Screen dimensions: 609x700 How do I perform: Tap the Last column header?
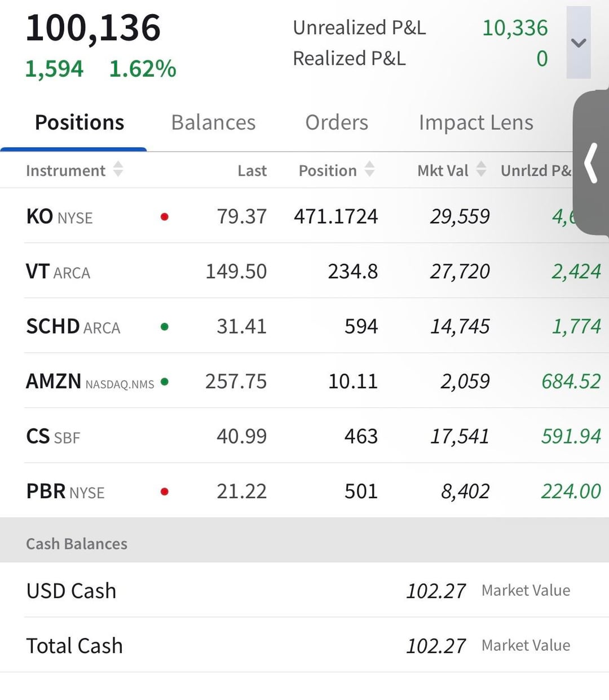251,171
